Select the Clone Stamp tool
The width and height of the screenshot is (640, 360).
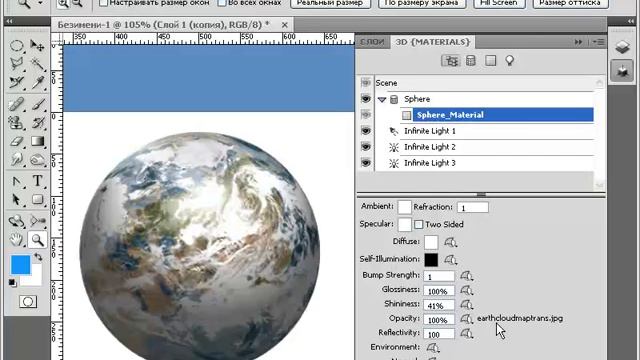(16, 123)
